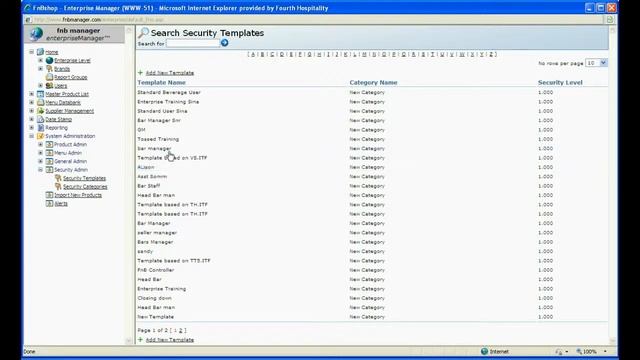Expand the Users node

[40, 86]
